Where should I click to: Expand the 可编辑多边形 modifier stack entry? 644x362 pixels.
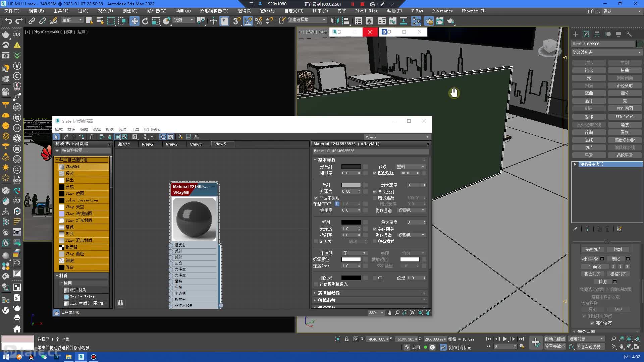575,164
